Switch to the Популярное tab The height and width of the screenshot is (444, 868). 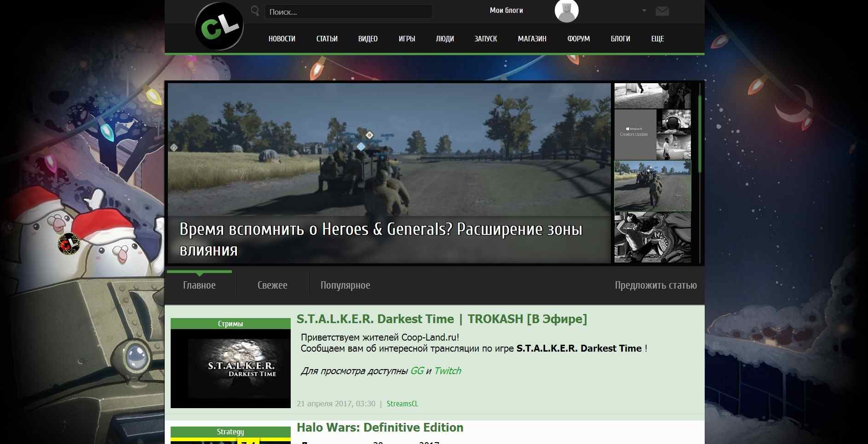click(345, 285)
